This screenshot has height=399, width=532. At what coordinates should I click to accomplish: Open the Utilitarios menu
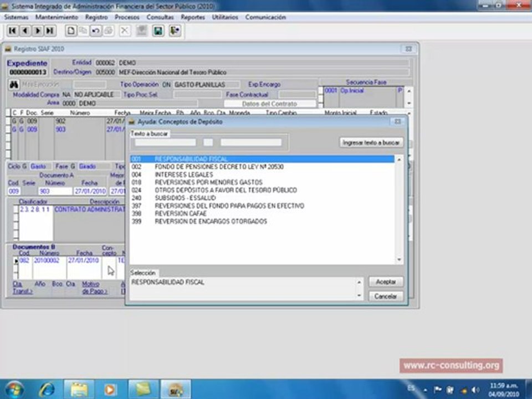pyautogui.click(x=225, y=17)
